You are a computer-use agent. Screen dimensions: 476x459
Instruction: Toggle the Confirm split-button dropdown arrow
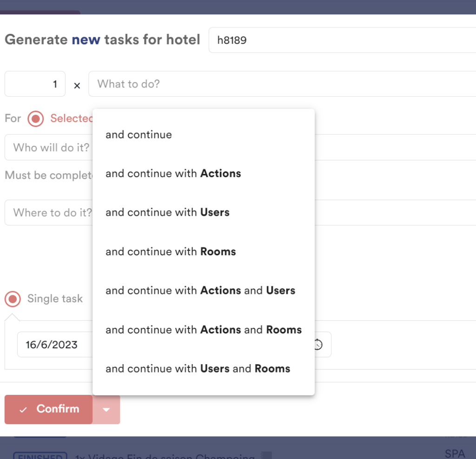coord(106,410)
